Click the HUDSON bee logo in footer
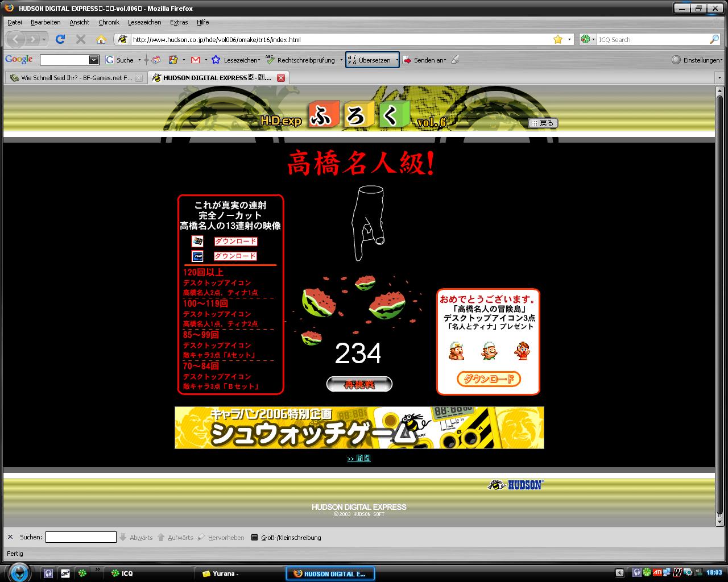The image size is (728, 582). pyautogui.click(x=516, y=485)
